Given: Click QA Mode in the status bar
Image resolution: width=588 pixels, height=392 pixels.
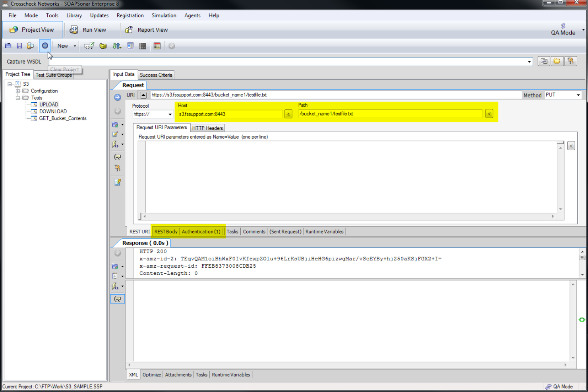Looking at the screenshot, I should click(559, 386).
